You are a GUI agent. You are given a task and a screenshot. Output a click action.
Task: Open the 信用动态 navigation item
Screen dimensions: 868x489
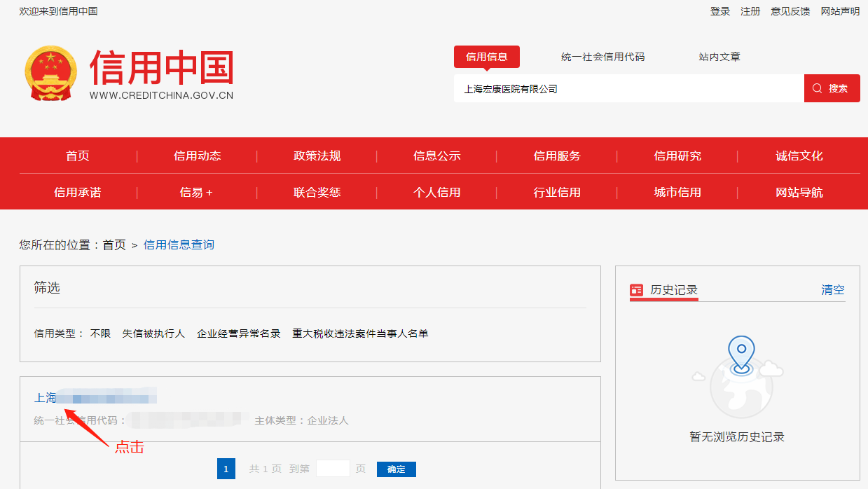point(197,156)
